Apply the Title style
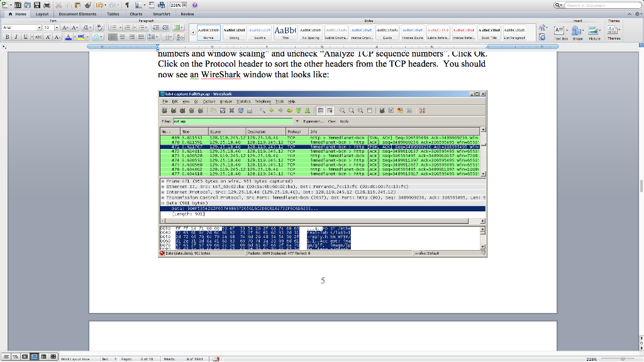644x362 pixels. coord(285,33)
